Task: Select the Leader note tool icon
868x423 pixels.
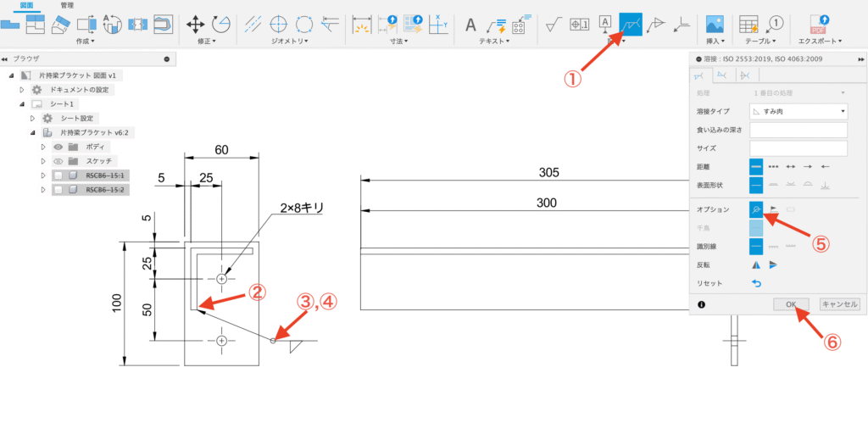Action: point(496,25)
